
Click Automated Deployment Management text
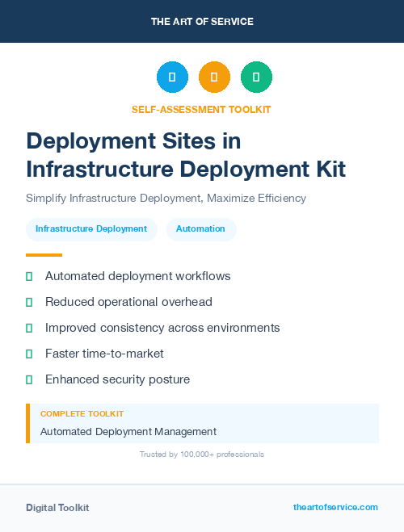[x=128, y=432]
